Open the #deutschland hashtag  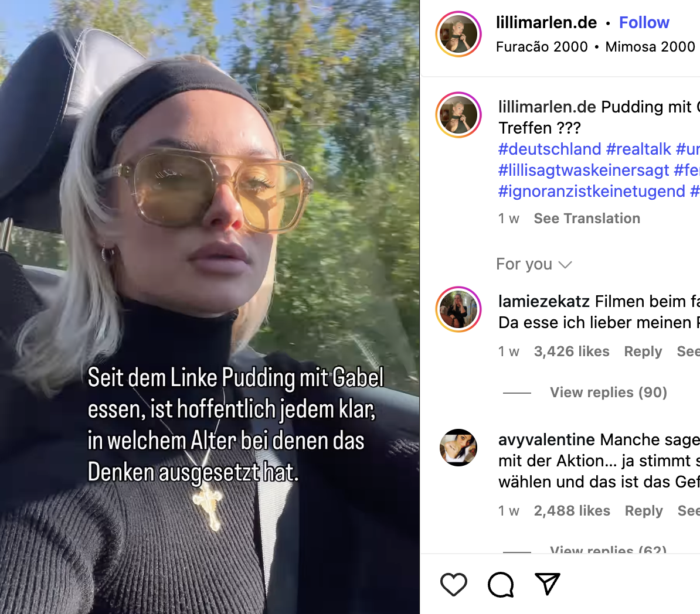pyautogui.click(x=549, y=149)
